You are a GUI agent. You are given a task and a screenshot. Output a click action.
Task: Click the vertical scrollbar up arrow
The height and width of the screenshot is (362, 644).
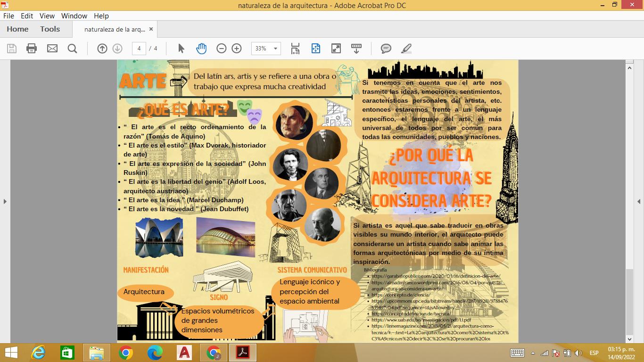pos(629,68)
